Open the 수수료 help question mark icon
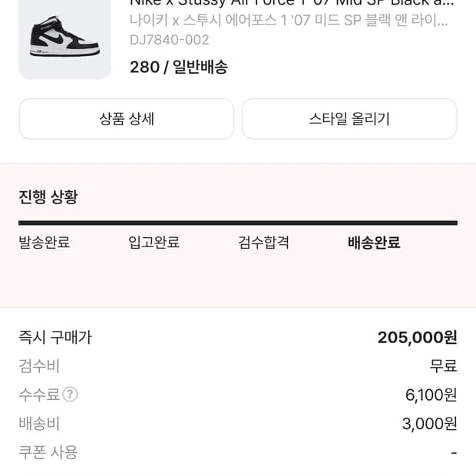The image size is (476, 476). pyautogui.click(x=70, y=395)
